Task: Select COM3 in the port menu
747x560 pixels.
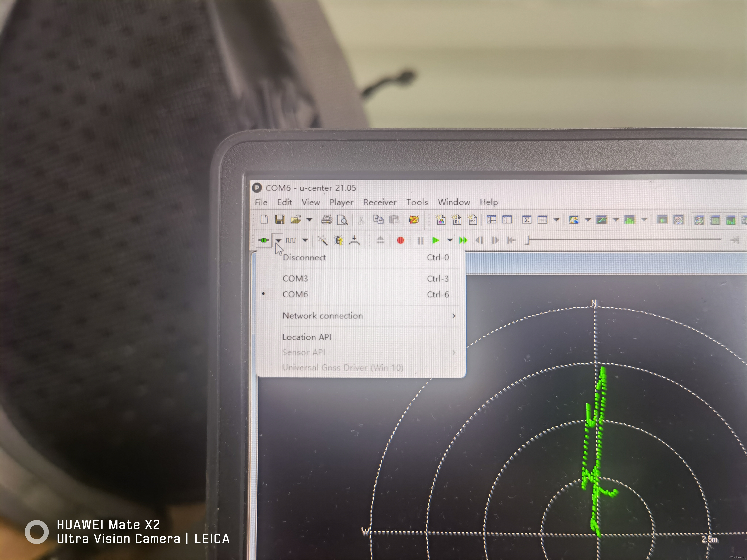Action: tap(361, 279)
